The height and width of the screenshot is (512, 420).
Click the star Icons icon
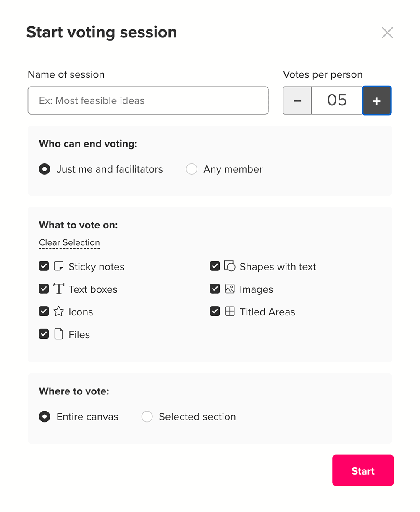tap(59, 312)
